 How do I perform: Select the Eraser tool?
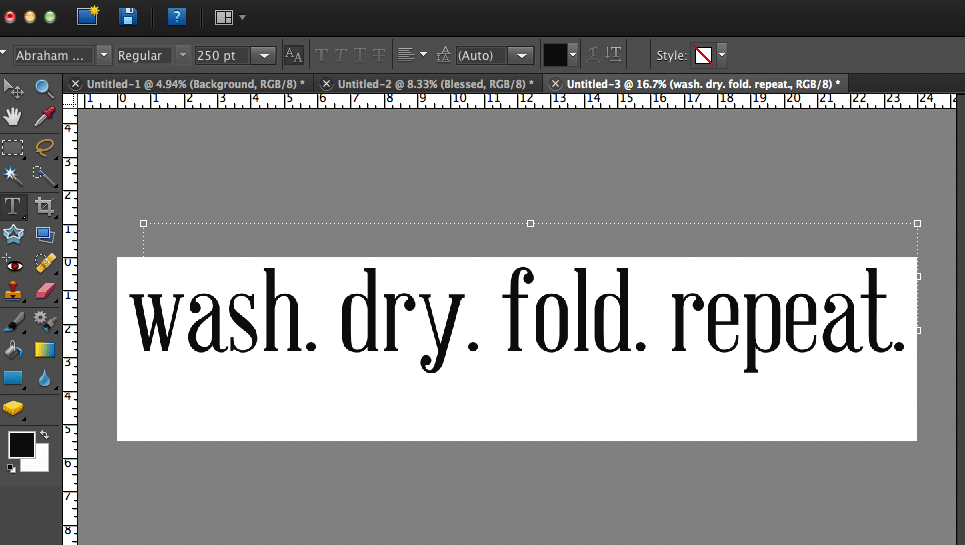(x=44, y=291)
